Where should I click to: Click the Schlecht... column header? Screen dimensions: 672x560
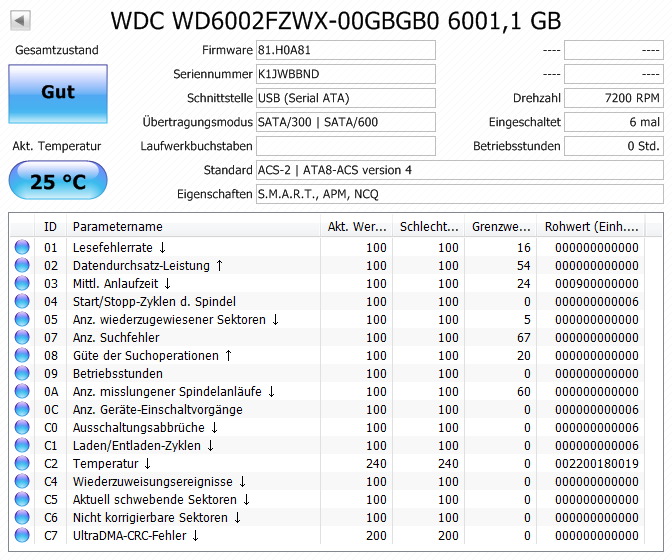click(429, 226)
